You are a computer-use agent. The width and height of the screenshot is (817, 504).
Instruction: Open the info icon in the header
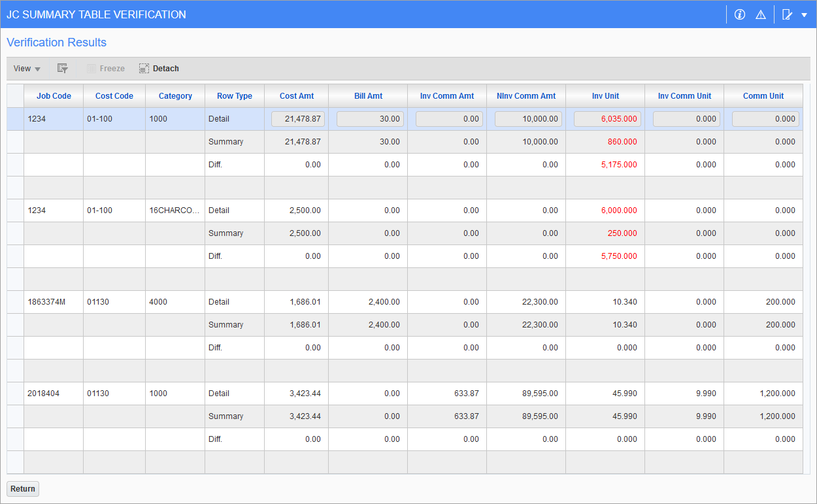(x=740, y=14)
